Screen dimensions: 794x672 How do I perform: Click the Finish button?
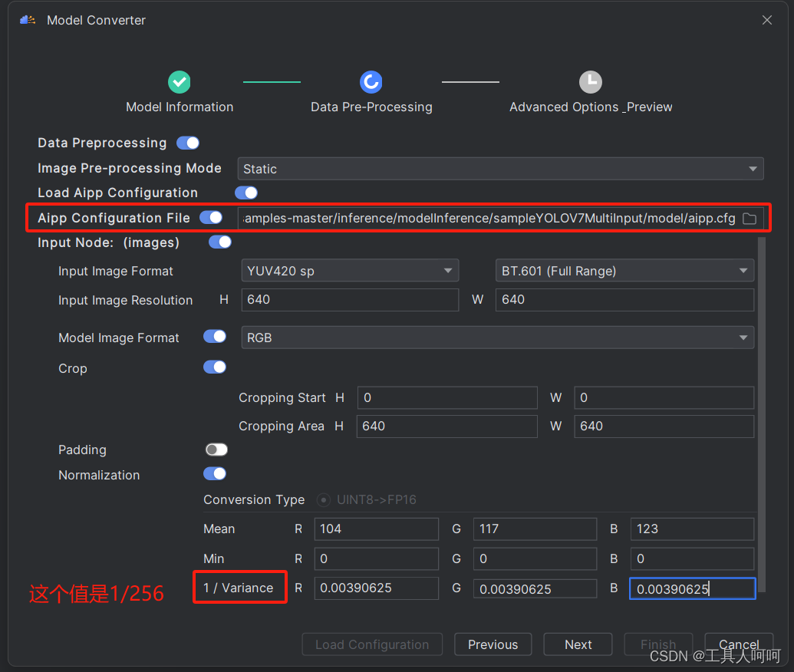click(658, 644)
